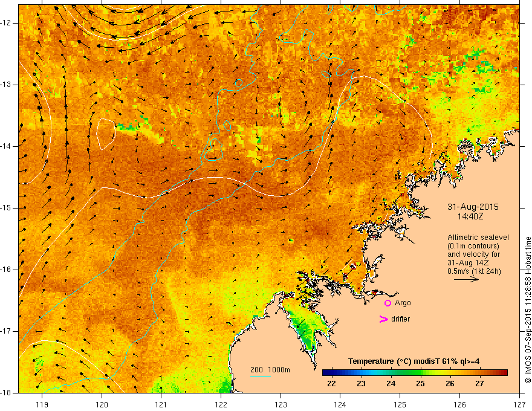The height and width of the screenshot is (411, 532).
Task: Click the '200 1000m' depth label
Action: pos(270,370)
